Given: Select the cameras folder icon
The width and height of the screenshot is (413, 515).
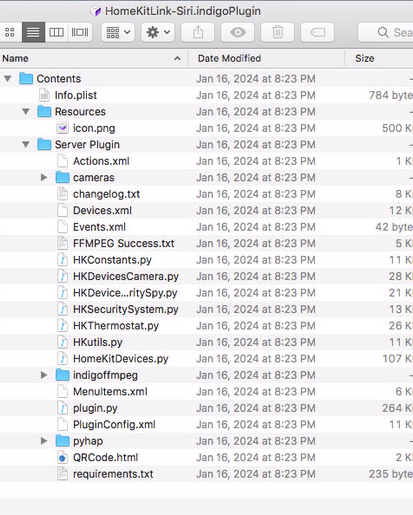Looking at the screenshot, I should click(62, 177).
